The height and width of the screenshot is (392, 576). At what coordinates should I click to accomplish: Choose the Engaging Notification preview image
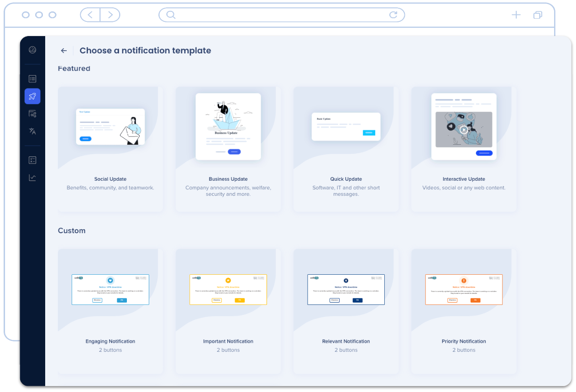[110, 289]
